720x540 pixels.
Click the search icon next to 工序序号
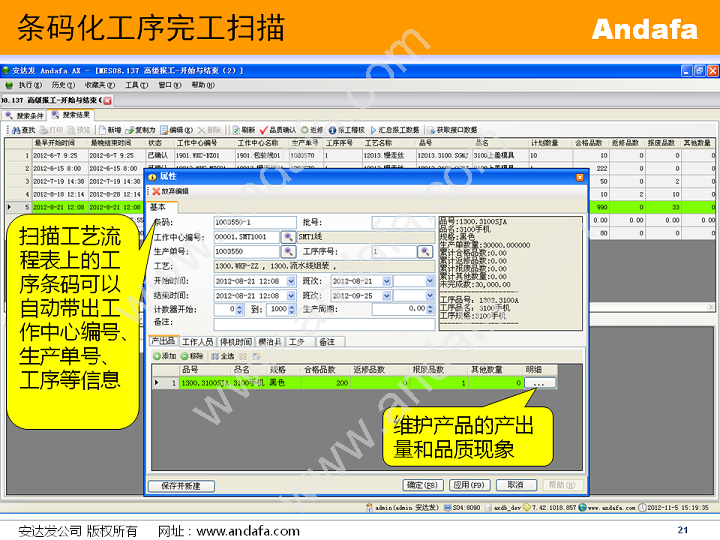point(424,252)
